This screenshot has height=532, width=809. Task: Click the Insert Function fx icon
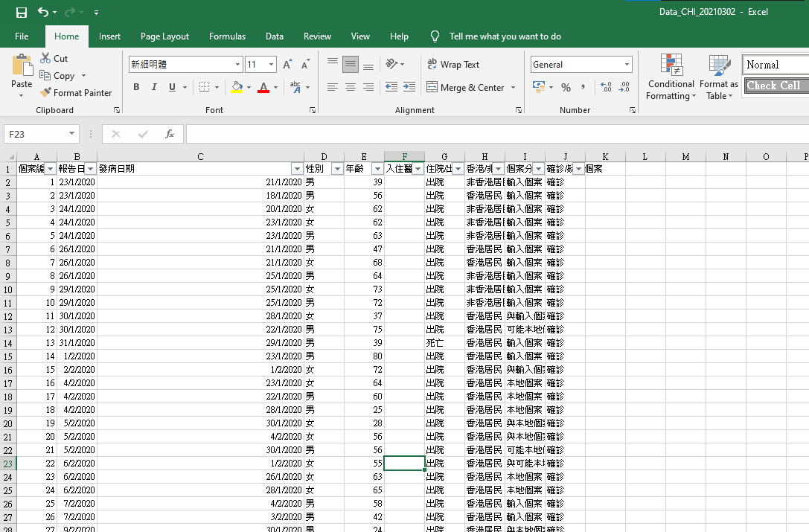(170, 134)
